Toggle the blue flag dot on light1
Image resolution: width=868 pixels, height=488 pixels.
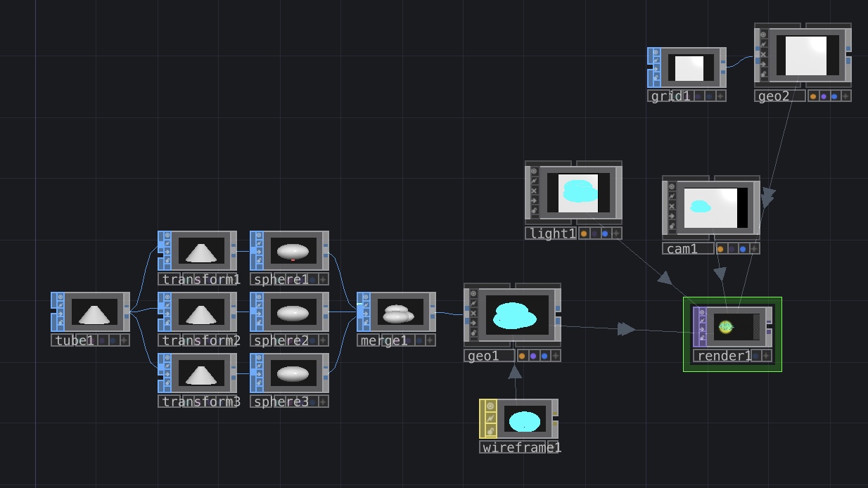point(605,233)
